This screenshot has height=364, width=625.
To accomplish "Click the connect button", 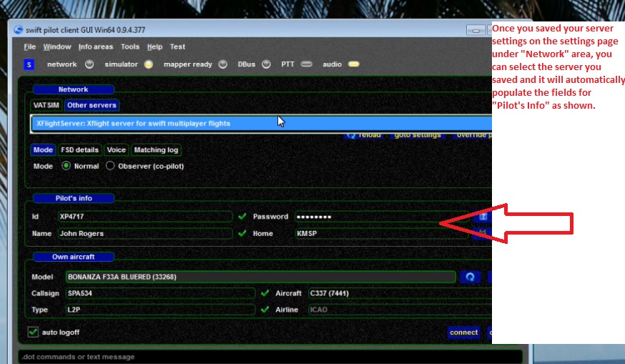I will pos(463,333).
